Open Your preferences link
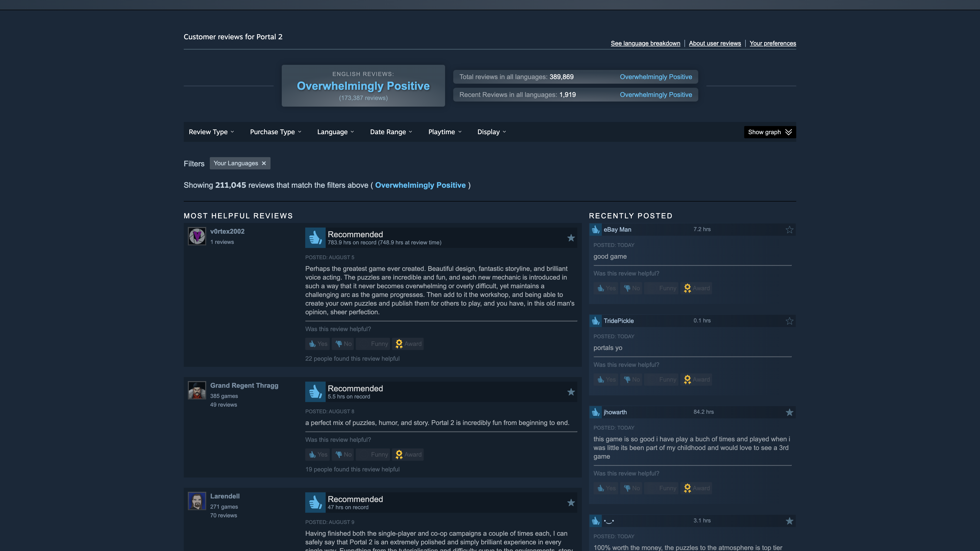Image resolution: width=980 pixels, height=551 pixels. 773,43
